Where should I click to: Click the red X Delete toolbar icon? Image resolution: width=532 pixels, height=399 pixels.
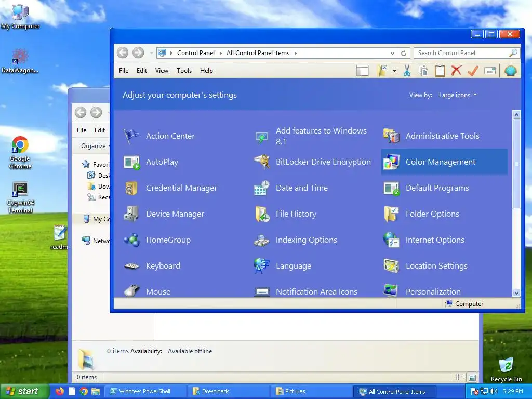pyautogui.click(x=456, y=71)
